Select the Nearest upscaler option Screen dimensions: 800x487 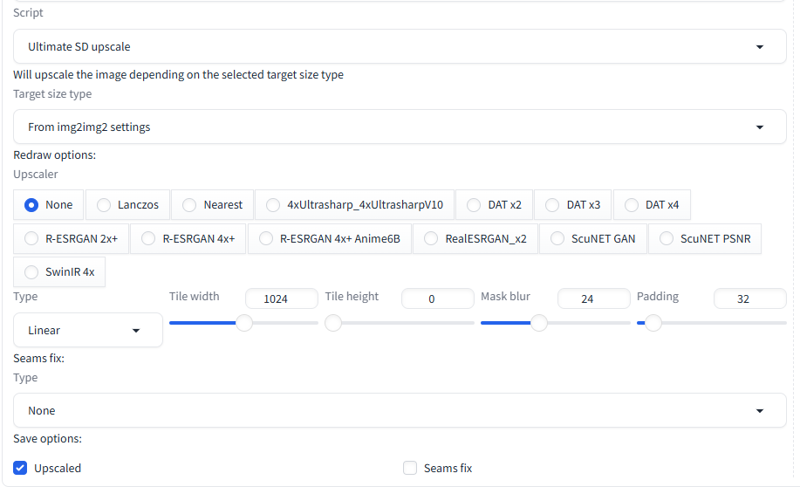click(x=212, y=204)
